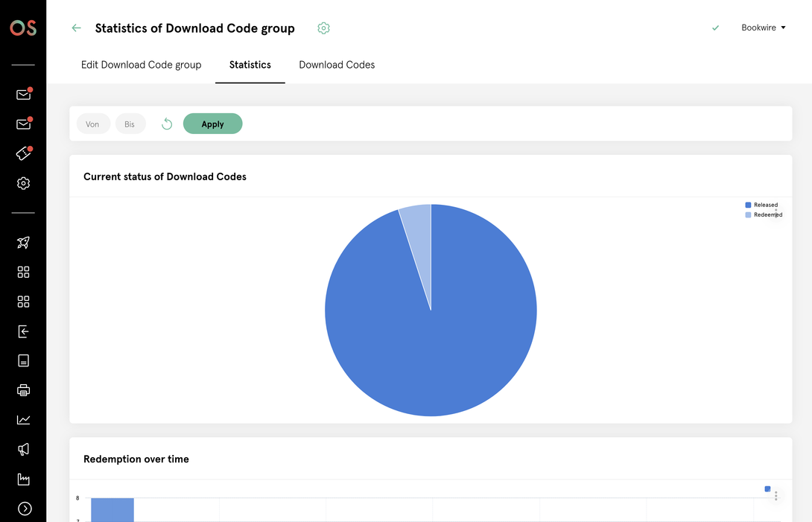Switch to the Edit Download Code group tab
This screenshot has height=522, width=812.
(141, 65)
